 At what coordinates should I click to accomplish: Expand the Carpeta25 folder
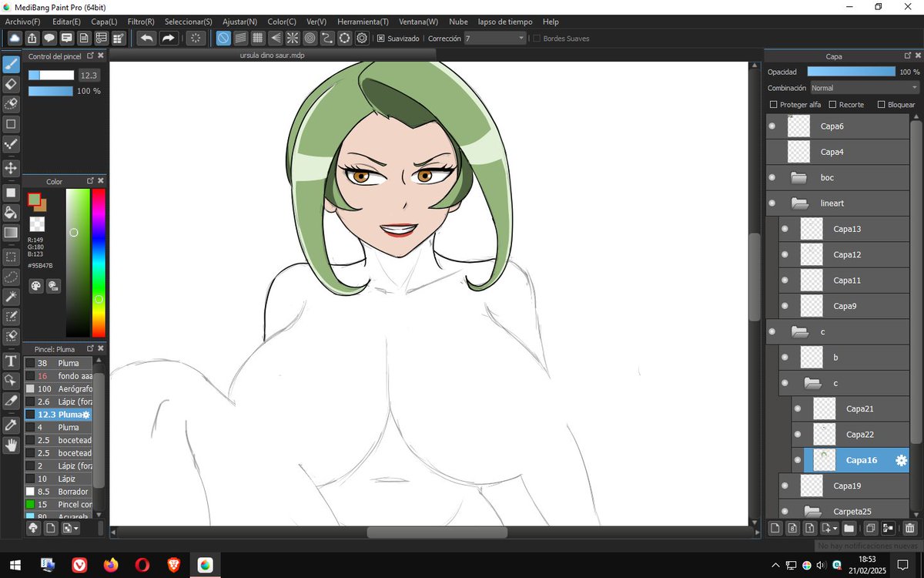point(812,511)
